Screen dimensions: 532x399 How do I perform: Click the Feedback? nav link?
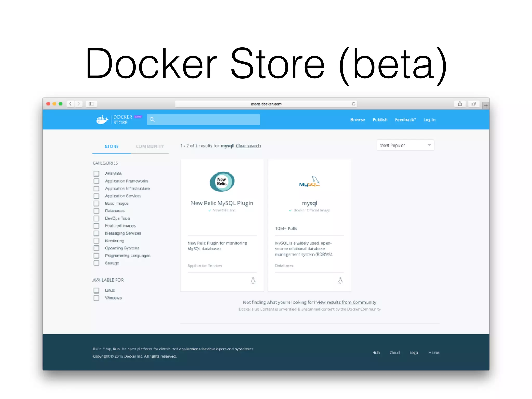coord(405,120)
